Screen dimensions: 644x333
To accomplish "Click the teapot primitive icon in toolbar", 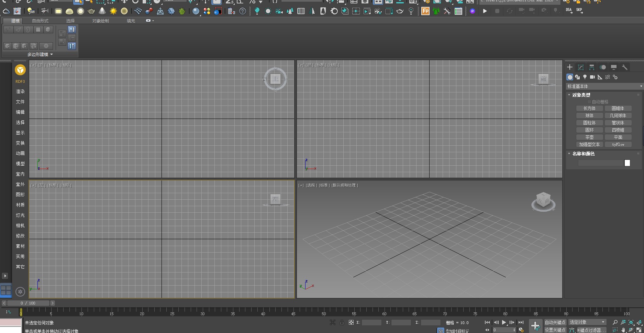I will click(91, 11).
